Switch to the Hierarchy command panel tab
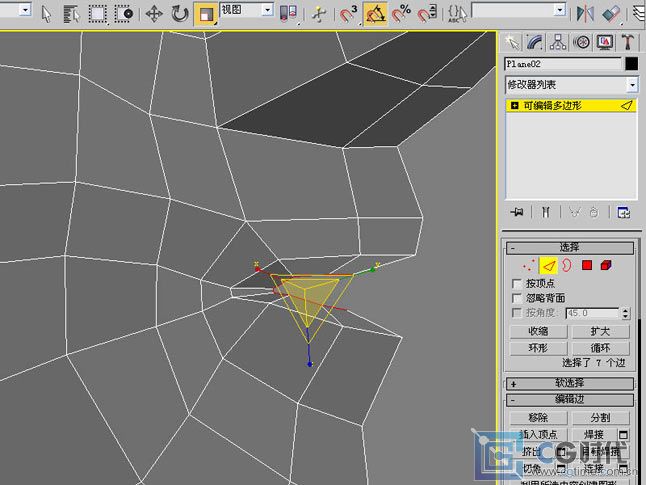The image size is (646, 485). [558, 42]
